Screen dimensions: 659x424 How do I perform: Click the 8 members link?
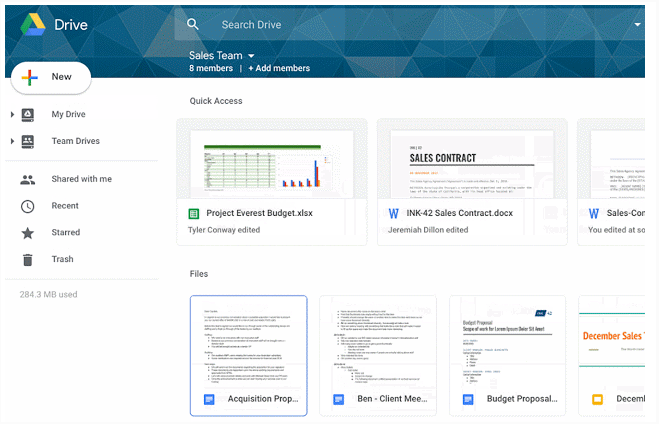click(x=211, y=69)
